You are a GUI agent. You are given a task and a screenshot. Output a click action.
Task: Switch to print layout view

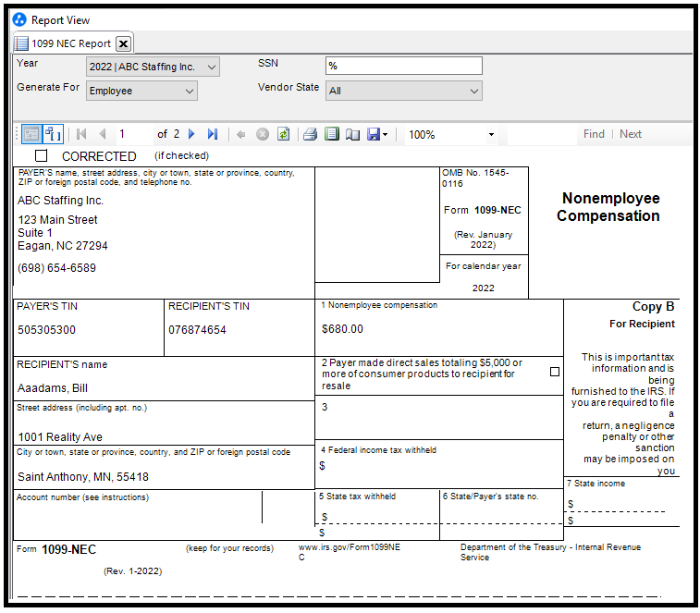coord(332,134)
